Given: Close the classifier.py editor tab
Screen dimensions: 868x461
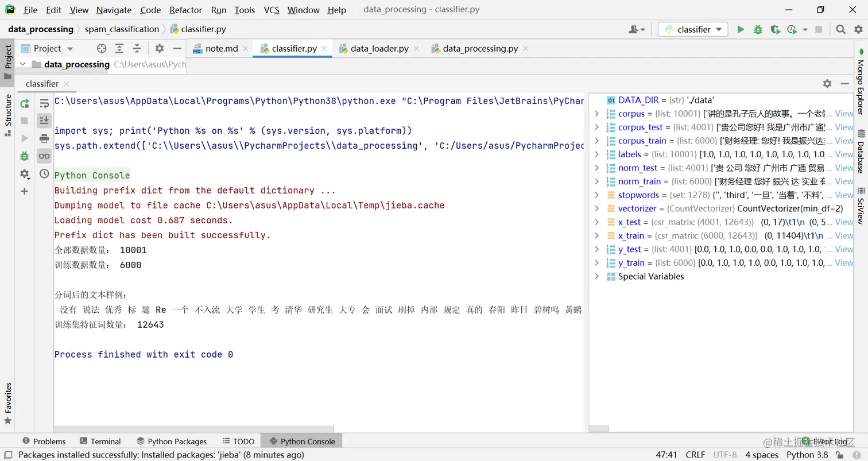Looking at the screenshot, I should [x=324, y=49].
